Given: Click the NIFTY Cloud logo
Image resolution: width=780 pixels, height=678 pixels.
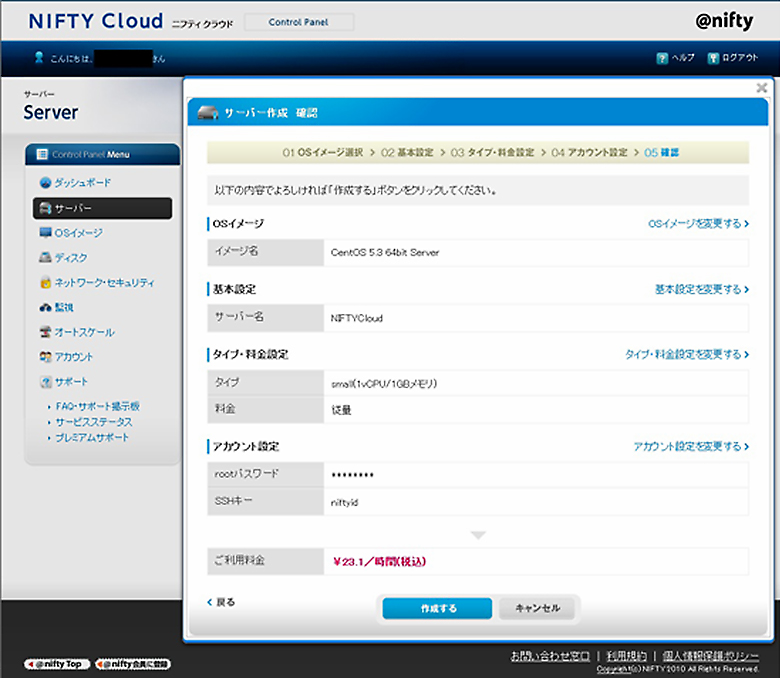Looking at the screenshot, I should (96, 21).
